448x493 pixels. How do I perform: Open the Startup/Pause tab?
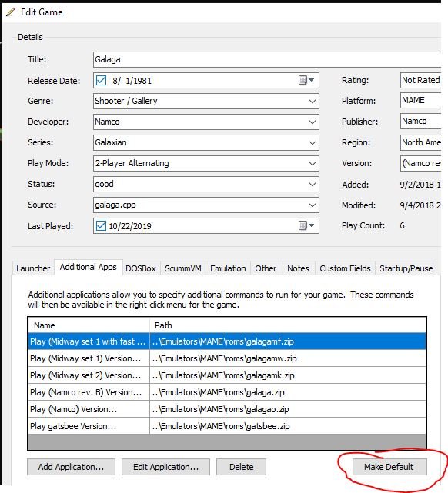click(406, 268)
